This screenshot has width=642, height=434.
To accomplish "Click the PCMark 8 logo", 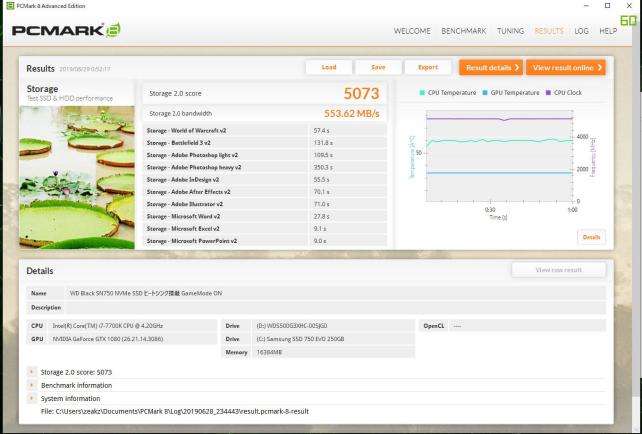I will click(66, 31).
